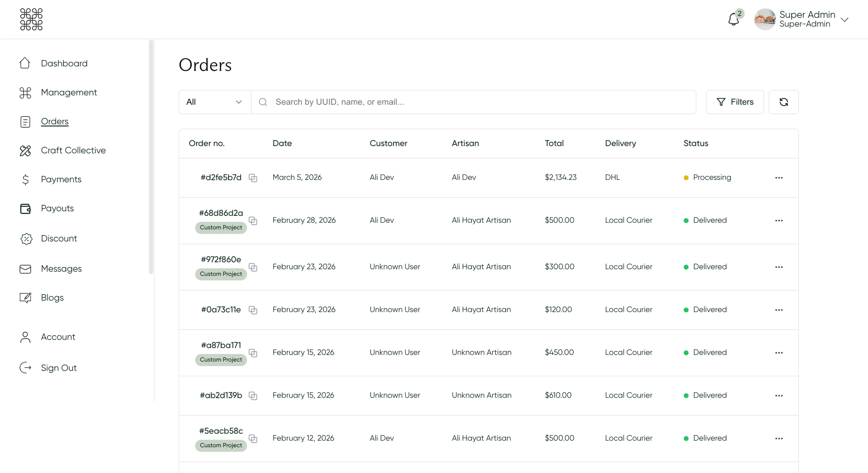Viewport: 868px width, 473px height.
Task: Open the Super Admin avatar picture
Action: 765,19
